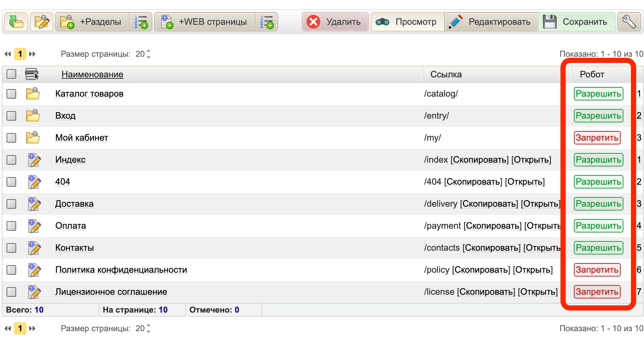This screenshot has width=644, height=347.
Task: Go to previous page with top rewind arrows
Action: (8, 54)
